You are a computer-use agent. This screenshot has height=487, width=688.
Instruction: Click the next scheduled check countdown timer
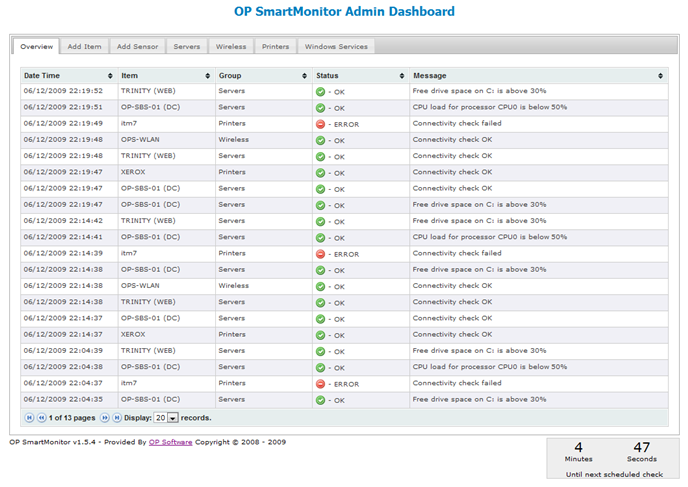tap(613, 458)
